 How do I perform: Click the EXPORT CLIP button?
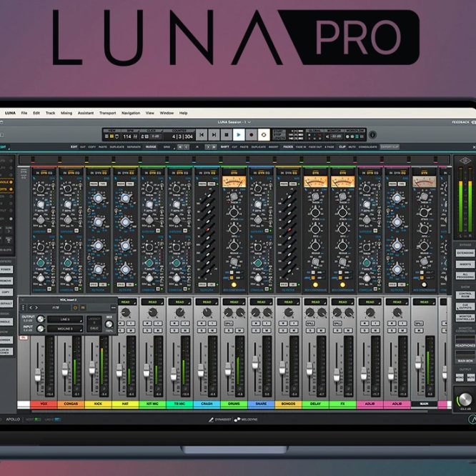point(390,147)
